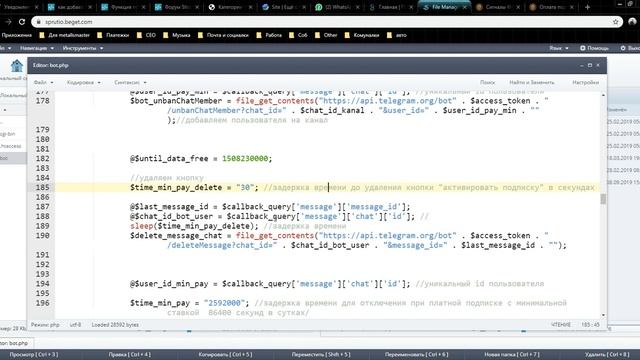Click the cursor position '185 : 45' in status bar

591,325
